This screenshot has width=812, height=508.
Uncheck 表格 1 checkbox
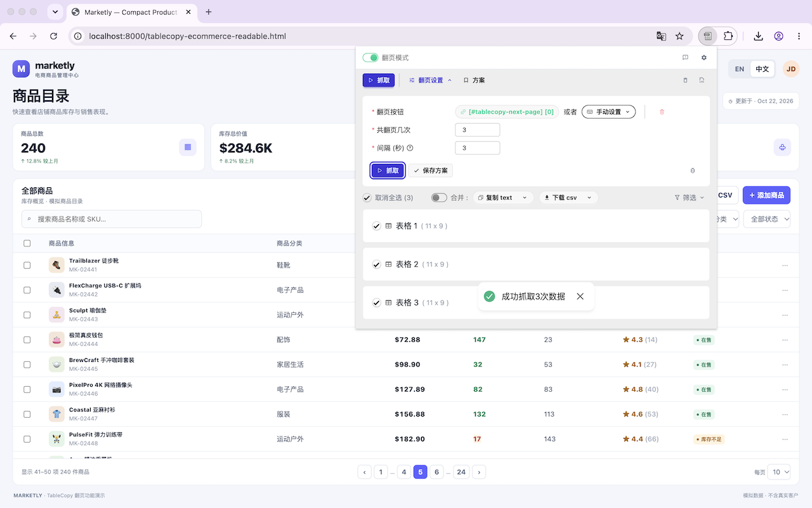tap(377, 226)
